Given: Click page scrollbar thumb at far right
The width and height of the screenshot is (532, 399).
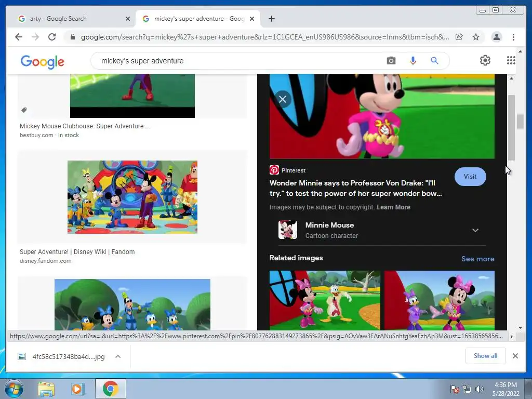Looking at the screenshot, I should (x=520, y=122).
